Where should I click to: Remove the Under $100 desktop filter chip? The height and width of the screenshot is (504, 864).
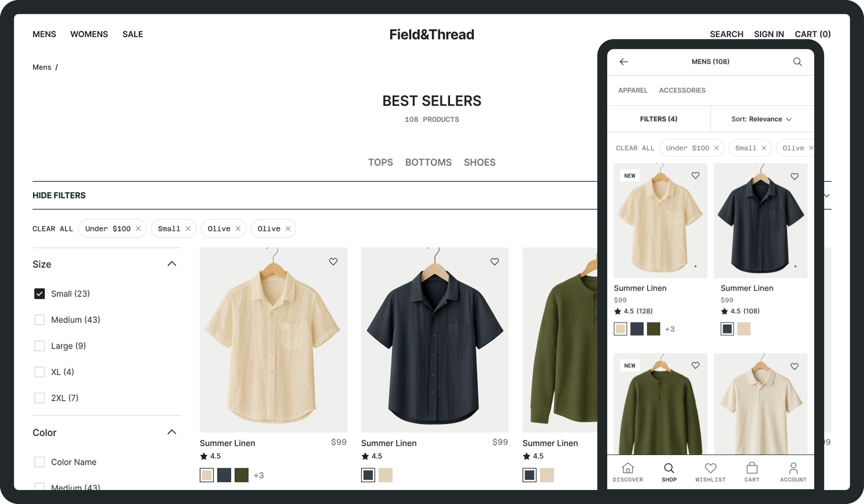click(138, 229)
